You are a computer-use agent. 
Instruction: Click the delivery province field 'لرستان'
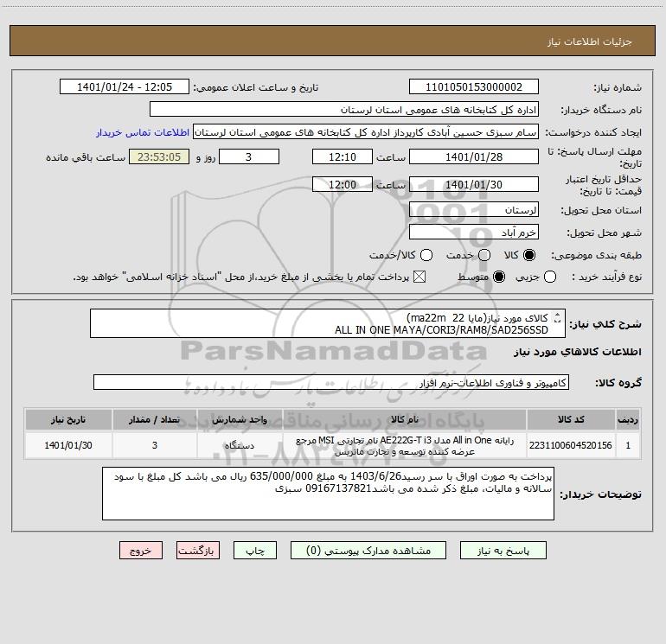coord(474,210)
